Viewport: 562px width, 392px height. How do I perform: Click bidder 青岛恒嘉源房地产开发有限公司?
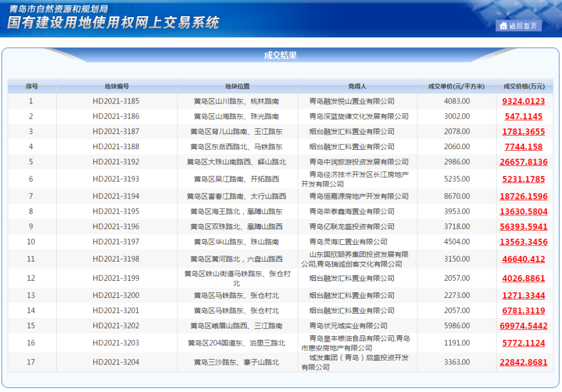[359, 196]
